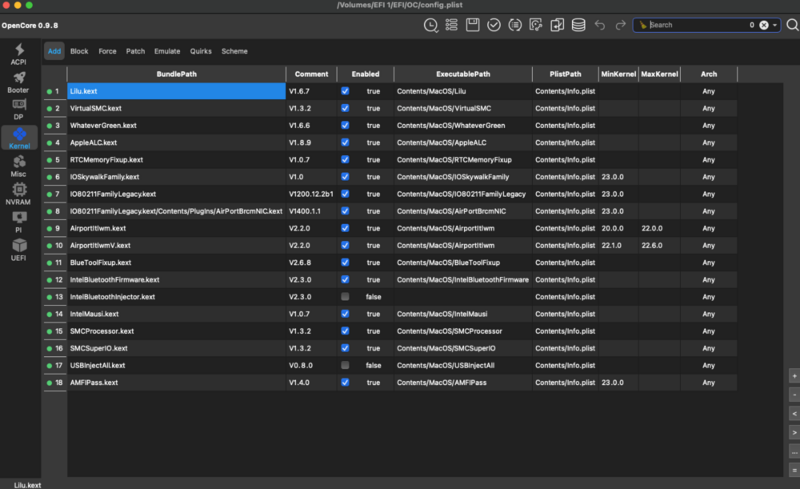Enable the IntelBluetoothInjector.kext checkbox
The width and height of the screenshot is (800, 489).
point(345,297)
